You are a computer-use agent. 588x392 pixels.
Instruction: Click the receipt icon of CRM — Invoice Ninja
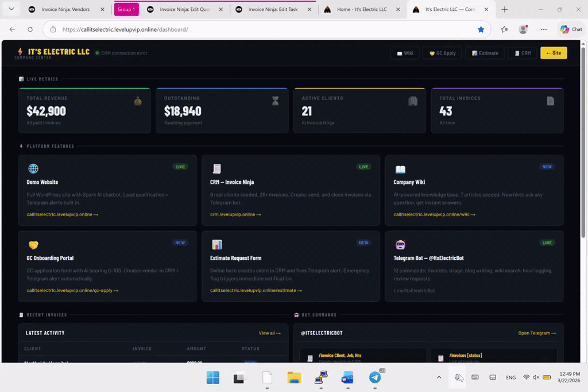[x=216, y=168]
